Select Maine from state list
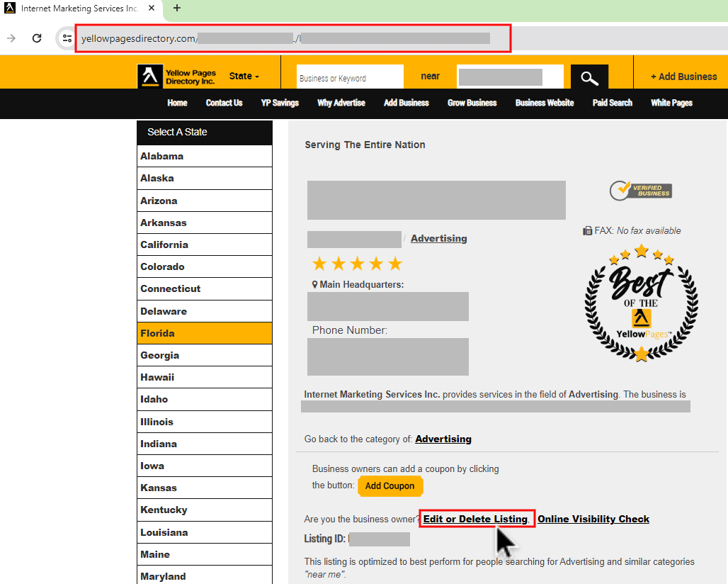 pos(205,554)
